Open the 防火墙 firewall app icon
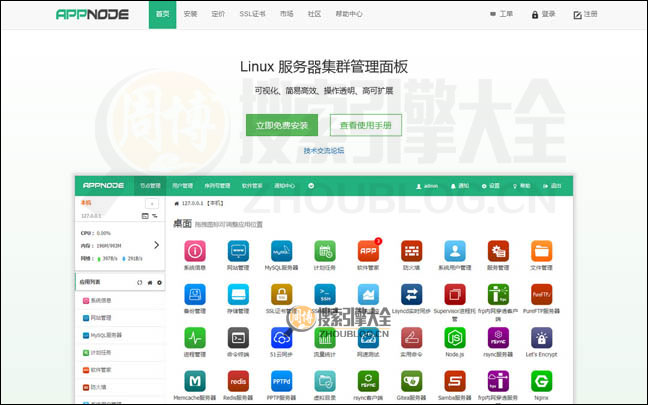This screenshot has width=648, height=405. 410,251
